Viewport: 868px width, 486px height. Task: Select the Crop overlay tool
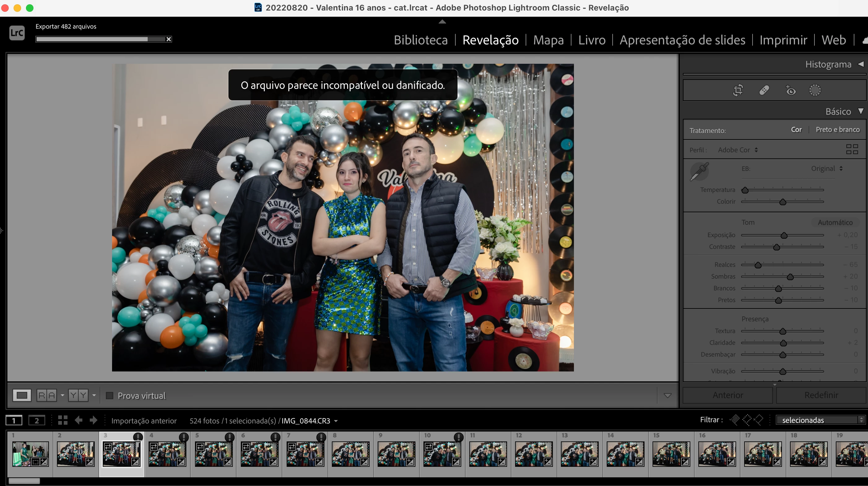tap(738, 90)
